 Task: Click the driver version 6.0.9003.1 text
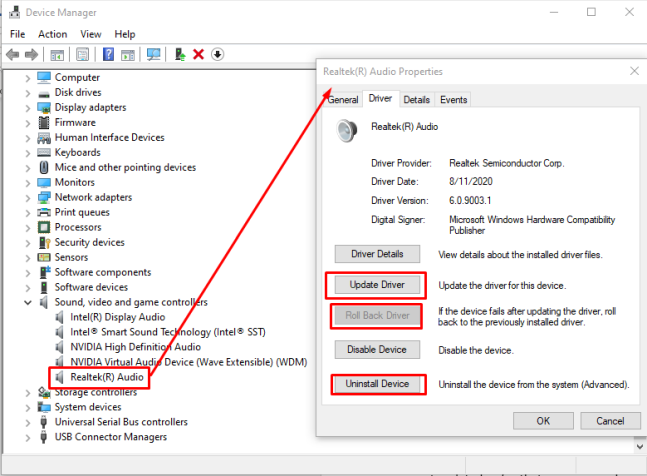tap(470, 201)
